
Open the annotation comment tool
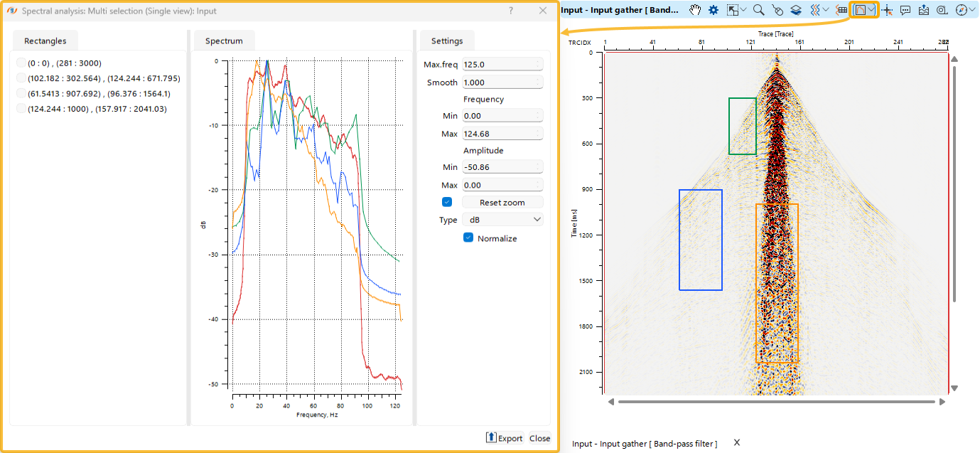906,10
